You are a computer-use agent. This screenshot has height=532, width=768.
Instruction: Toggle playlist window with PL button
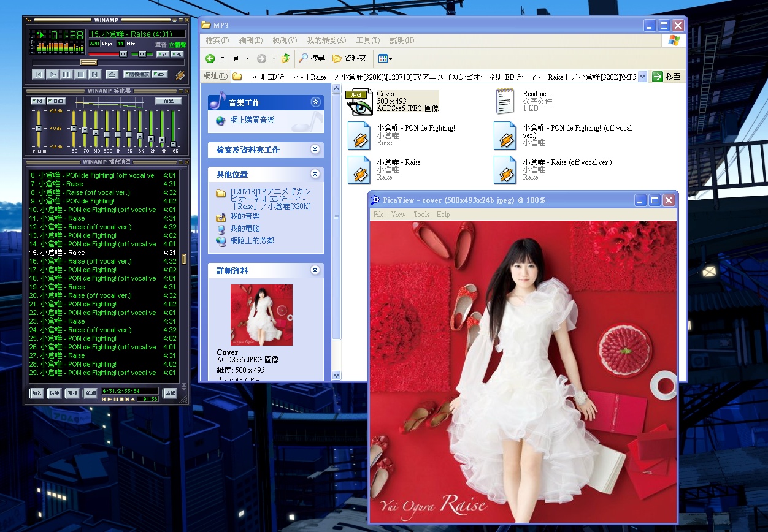click(x=177, y=55)
